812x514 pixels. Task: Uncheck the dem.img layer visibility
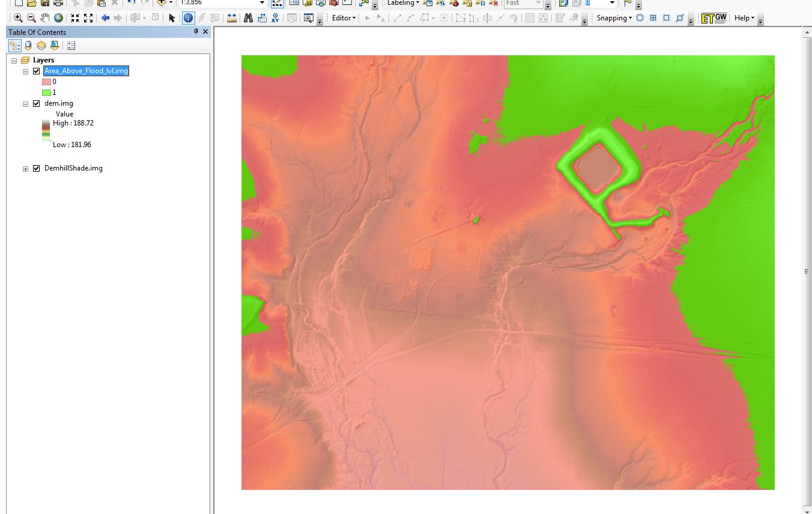coord(36,103)
